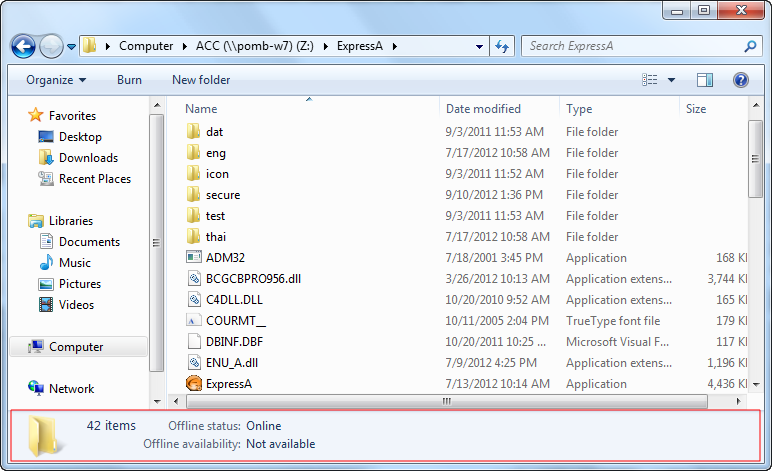Open the More view options dropdown arrow

point(671,80)
